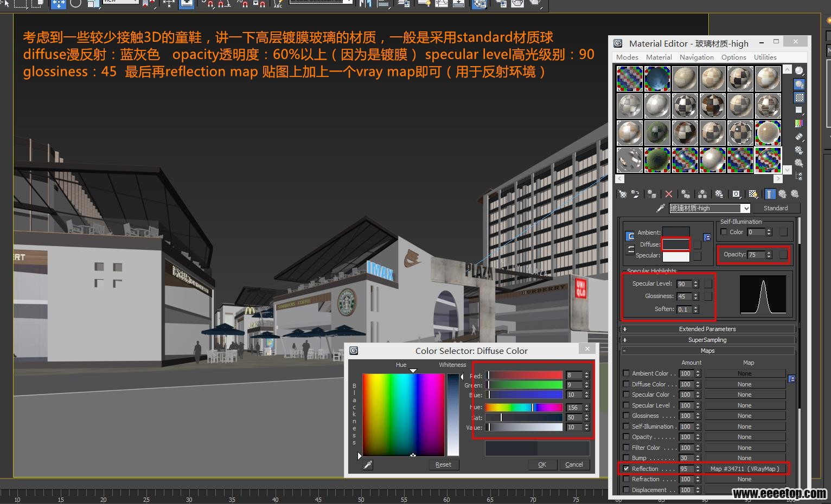Viewport: 831px width, 504px height.
Task: Click Assign Material to Selection icon
Action: point(651,194)
